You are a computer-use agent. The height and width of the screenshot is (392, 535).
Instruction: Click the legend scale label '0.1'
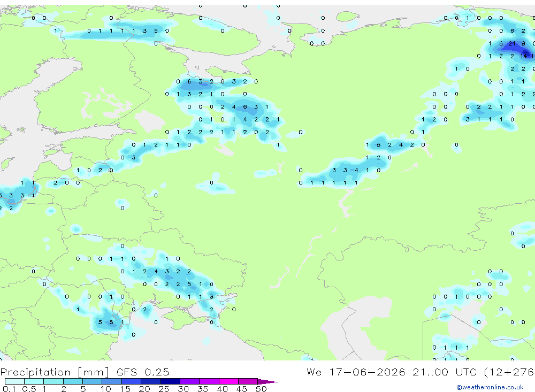coord(9,389)
